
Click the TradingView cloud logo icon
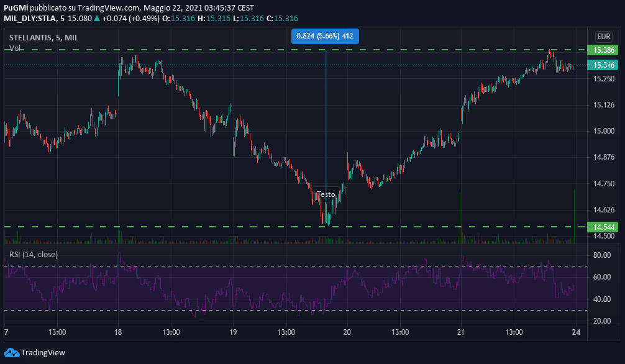(11, 352)
